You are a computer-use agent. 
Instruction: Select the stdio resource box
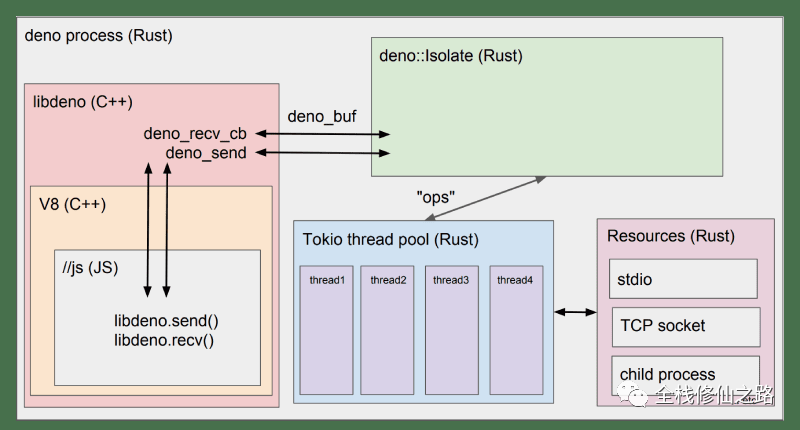pos(683,279)
